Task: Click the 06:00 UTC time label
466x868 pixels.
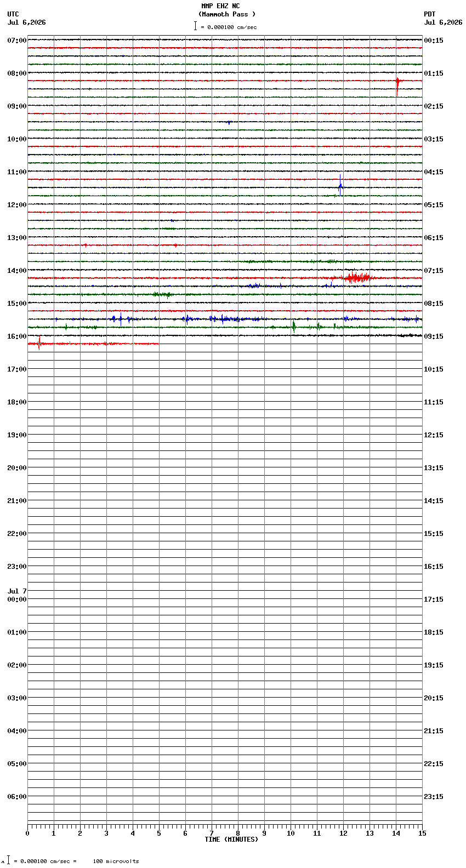Action: pyautogui.click(x=17, y=797)
